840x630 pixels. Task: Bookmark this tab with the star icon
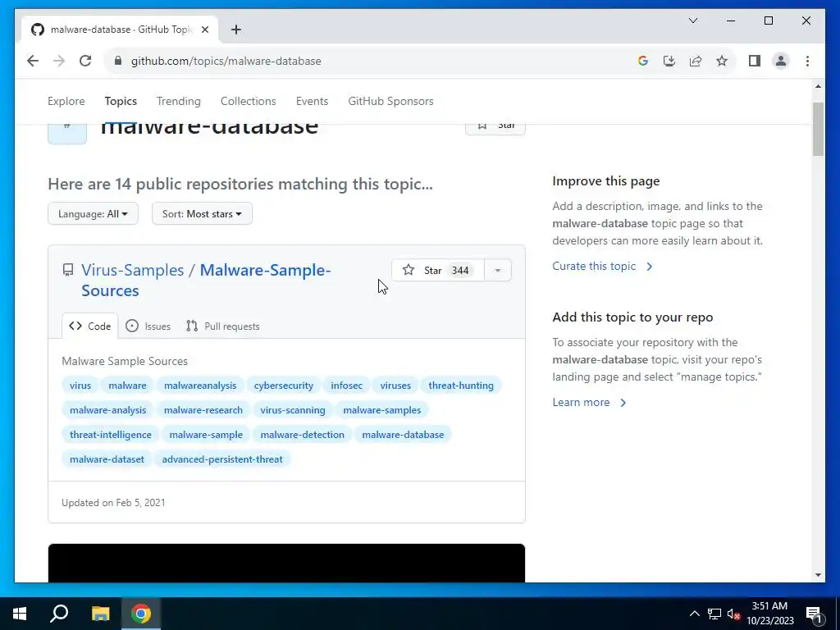point(722,61)
